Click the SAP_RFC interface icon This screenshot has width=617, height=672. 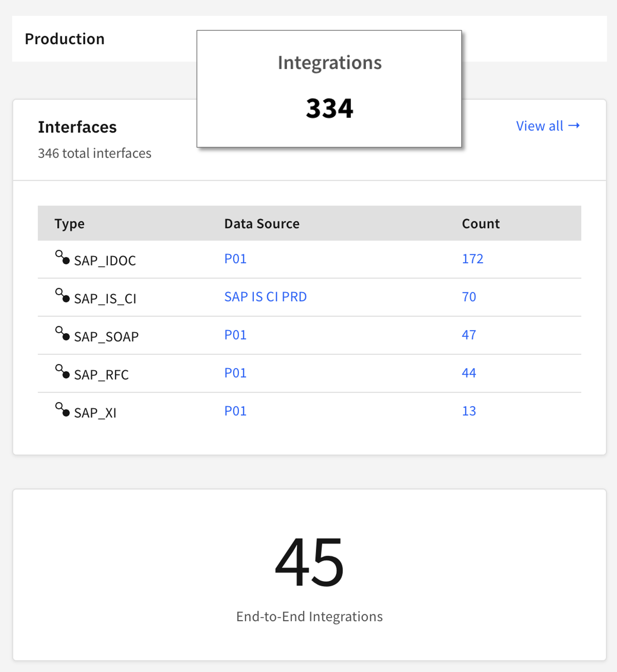pyautogui.click(x=62, y=372)
